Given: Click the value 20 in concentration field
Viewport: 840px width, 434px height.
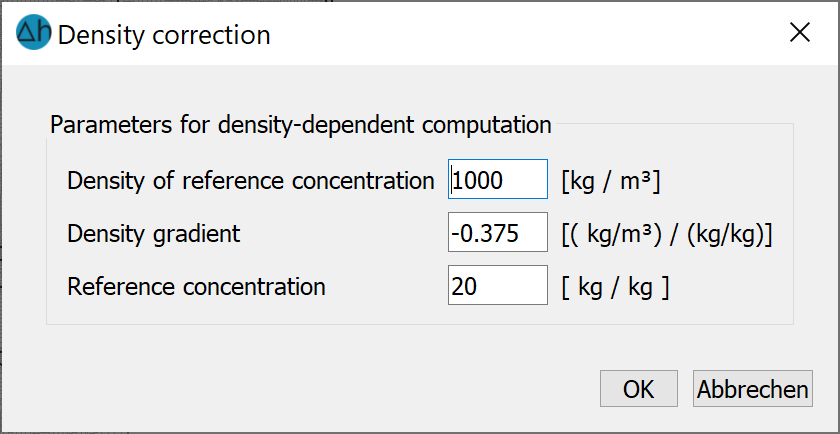Looking at the screenshot, I should [x=464, y=287].
